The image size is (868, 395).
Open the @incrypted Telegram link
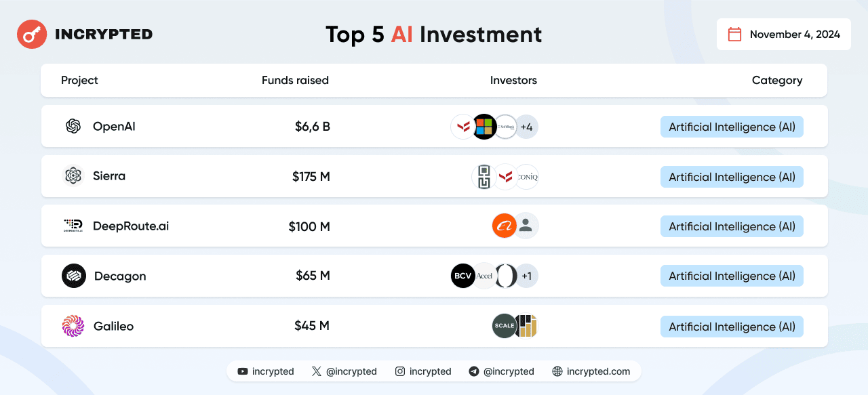501,371
